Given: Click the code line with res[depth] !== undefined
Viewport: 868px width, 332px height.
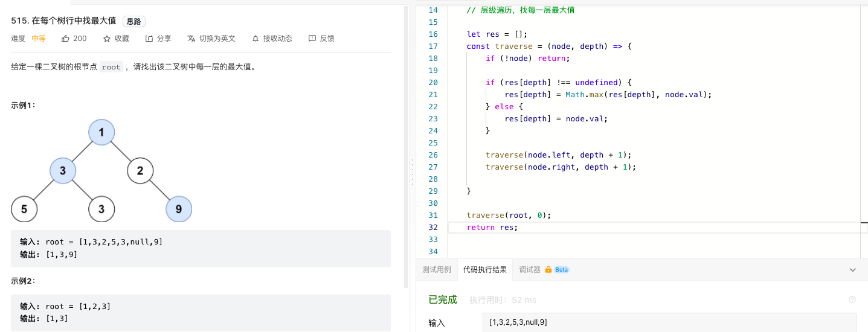Looking at the screenshot, I should click(x=558, y=83).
